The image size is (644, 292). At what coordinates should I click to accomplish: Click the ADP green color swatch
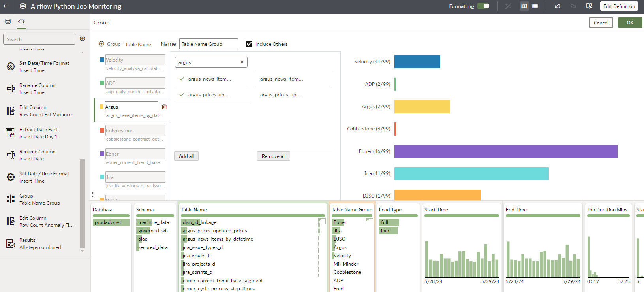(x=102, y=83)
